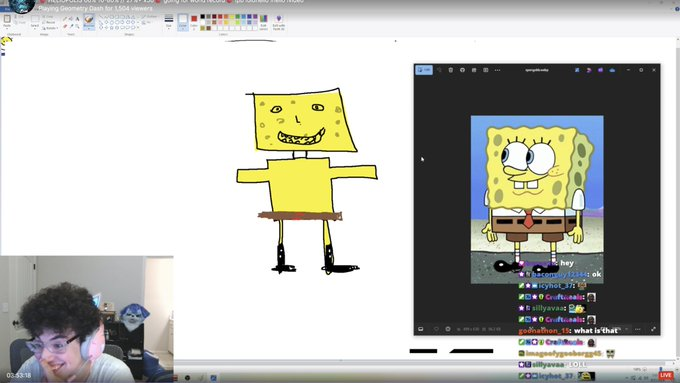Open Edit colors dialog in Paint

263,22
